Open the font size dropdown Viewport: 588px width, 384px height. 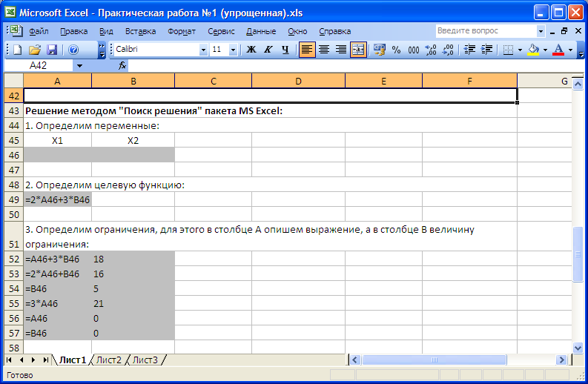click(233, 50)
